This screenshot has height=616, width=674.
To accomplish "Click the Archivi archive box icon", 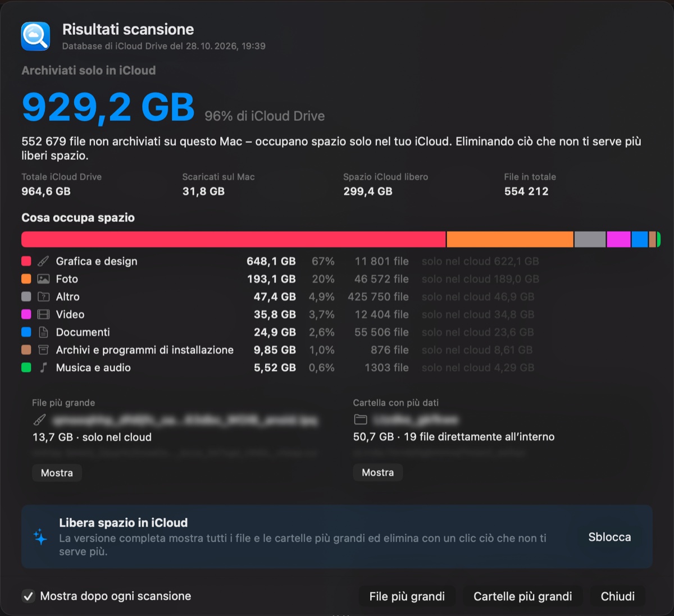I will [x=43, y=350].
